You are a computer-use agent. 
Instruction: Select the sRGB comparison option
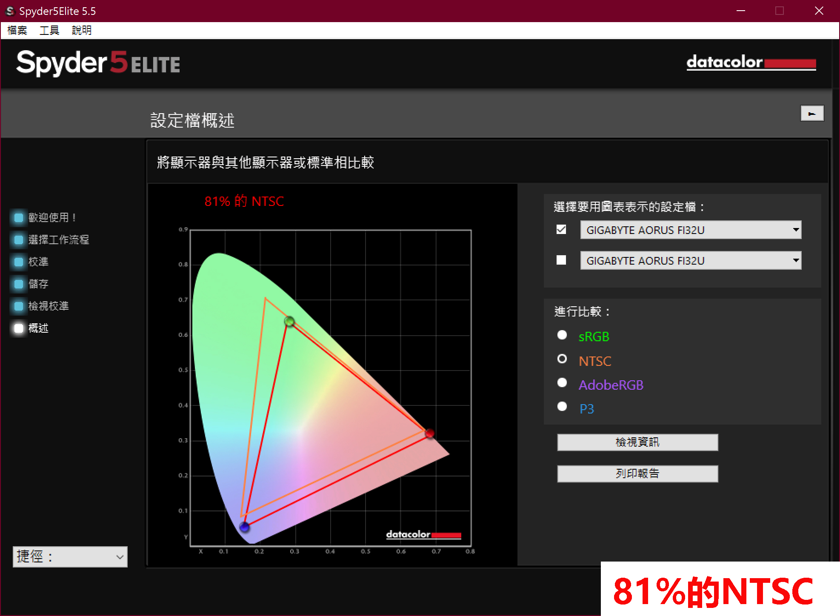point(562,335)
